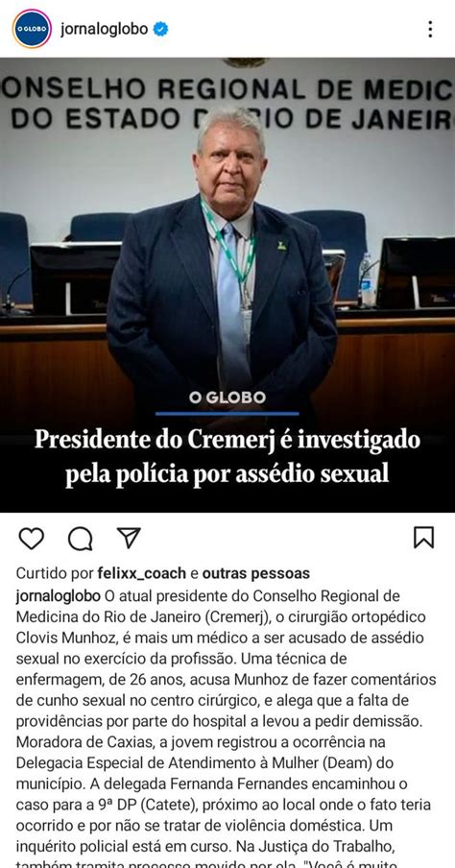Open the three-dot options menu
The width and height of the screenshot is (455, 868).
[x=430, y=29]
